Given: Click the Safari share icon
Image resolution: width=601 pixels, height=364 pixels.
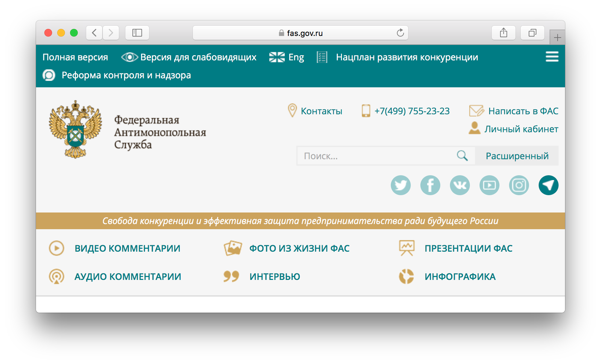Looking at the screenshot, I should tap(503, 33).
